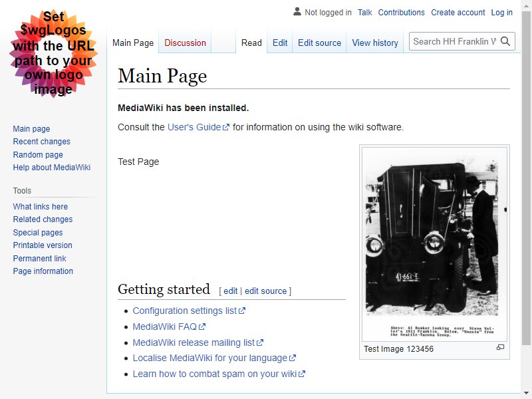Open MediaWiki release mailing list link
Image resolution: width=532 pixels, height=399 pixels.
198,342
